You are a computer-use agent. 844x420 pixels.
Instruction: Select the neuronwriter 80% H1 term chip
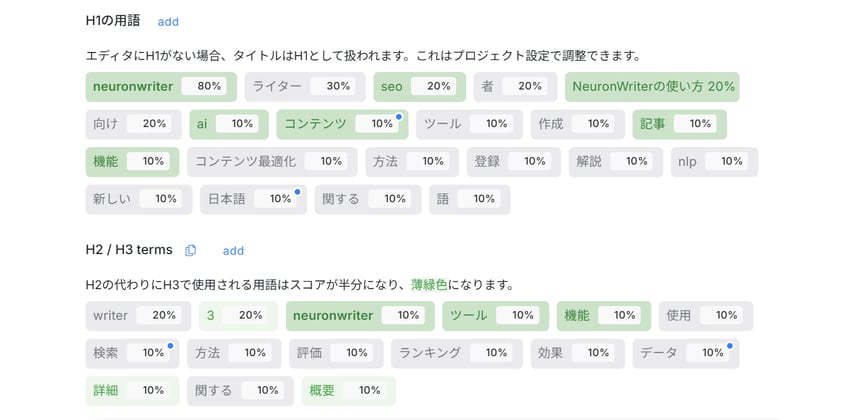162,87
